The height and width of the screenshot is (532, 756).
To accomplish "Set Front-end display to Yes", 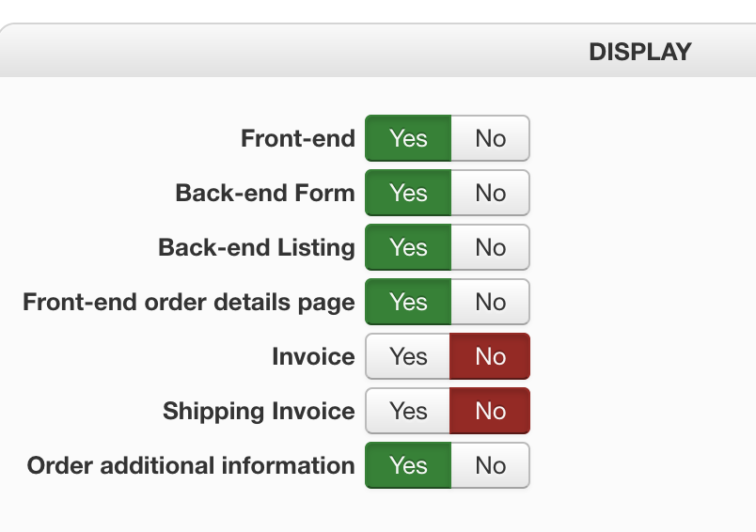I will pos(408,138).
